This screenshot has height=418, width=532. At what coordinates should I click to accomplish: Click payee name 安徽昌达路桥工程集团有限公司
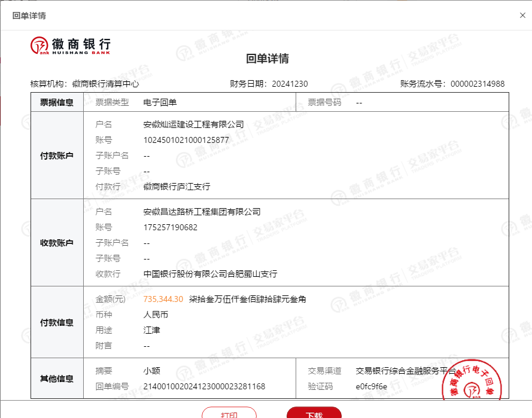pyautogui.click(x=202, y=212)
